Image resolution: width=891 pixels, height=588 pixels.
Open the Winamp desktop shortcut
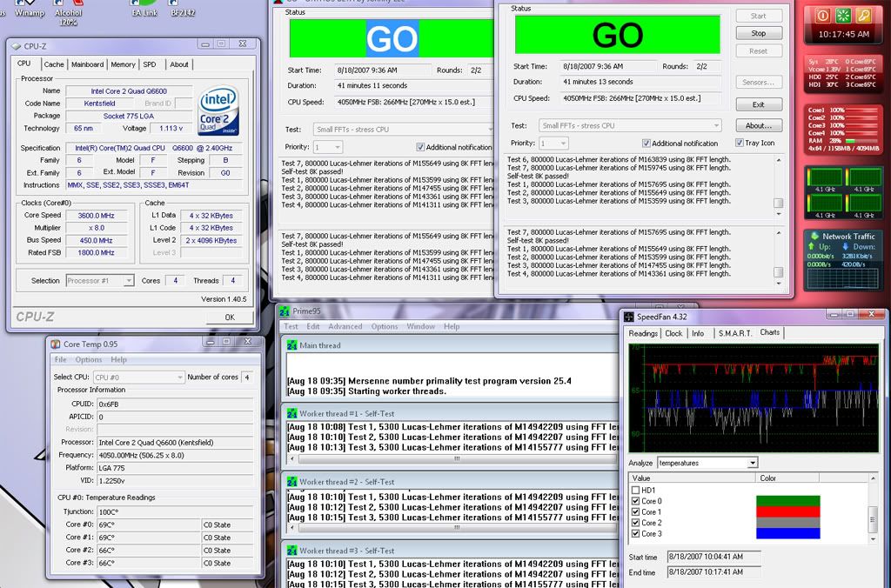point(29,9)
